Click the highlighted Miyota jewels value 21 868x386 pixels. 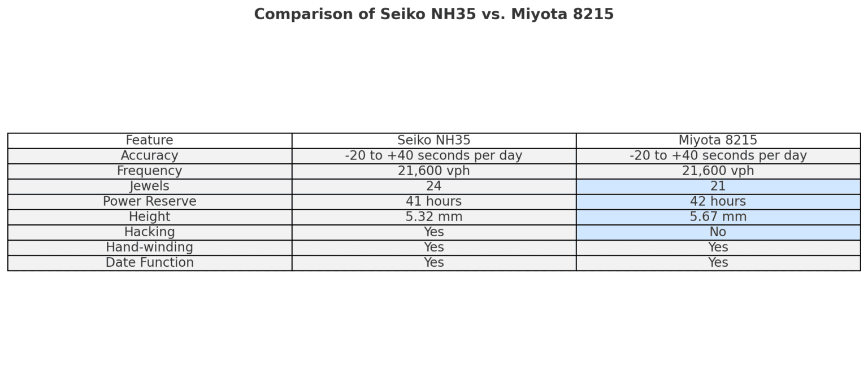pyautogui.click(x=718, y=186)
